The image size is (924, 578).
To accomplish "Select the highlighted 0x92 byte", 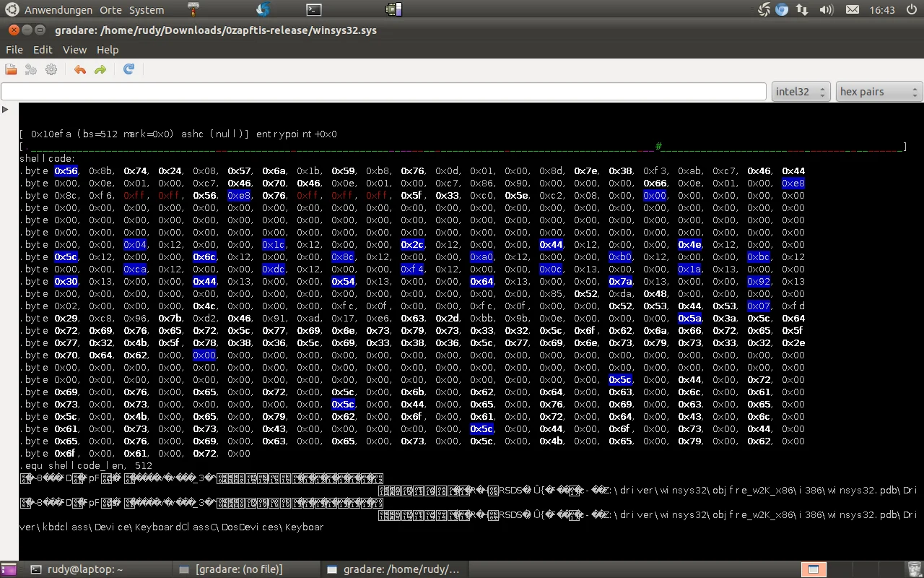I will coord(759,282).
